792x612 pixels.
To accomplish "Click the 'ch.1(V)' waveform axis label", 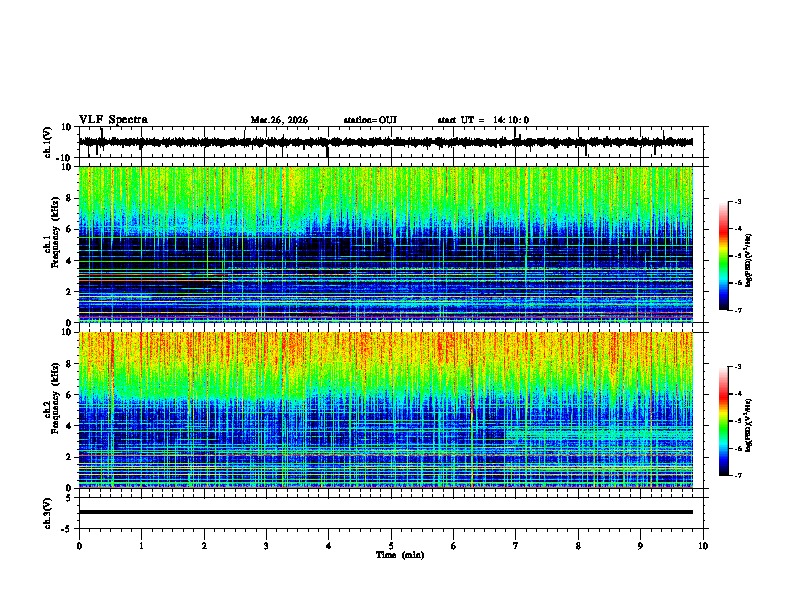I will (48, 142).
